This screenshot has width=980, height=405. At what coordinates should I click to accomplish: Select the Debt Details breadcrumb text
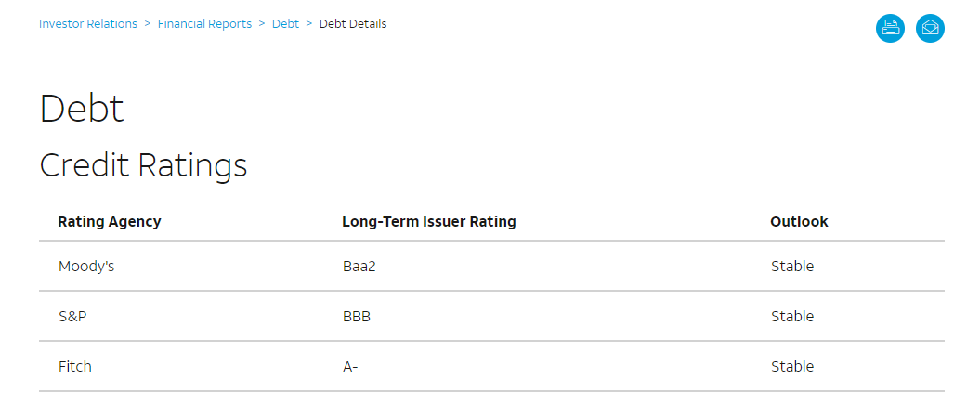[353, 24]
